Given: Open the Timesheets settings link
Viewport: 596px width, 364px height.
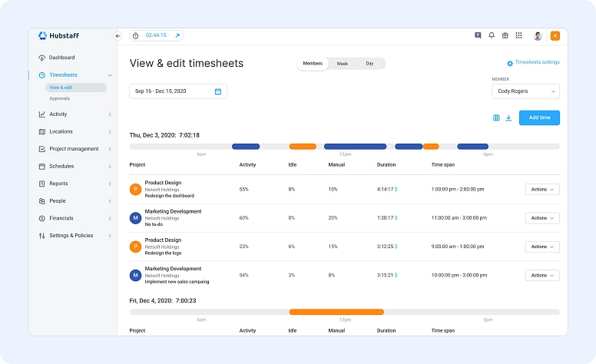Looking at the screenshot, I should (x=533, y=62).
